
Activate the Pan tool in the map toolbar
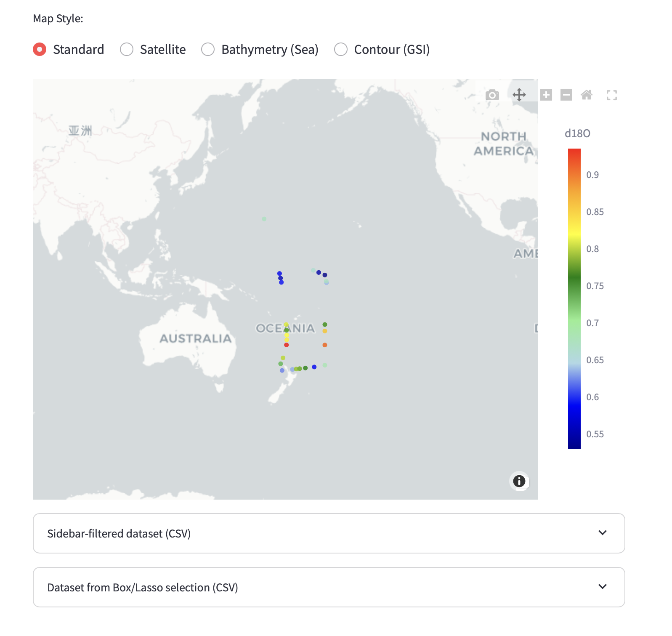pos(519,95)
